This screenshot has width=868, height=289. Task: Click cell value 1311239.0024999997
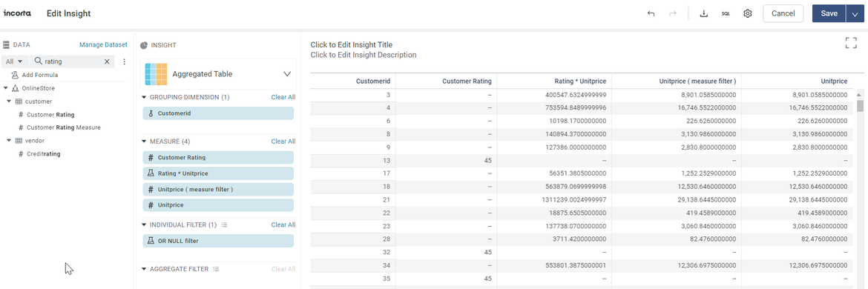coord(574,200)
